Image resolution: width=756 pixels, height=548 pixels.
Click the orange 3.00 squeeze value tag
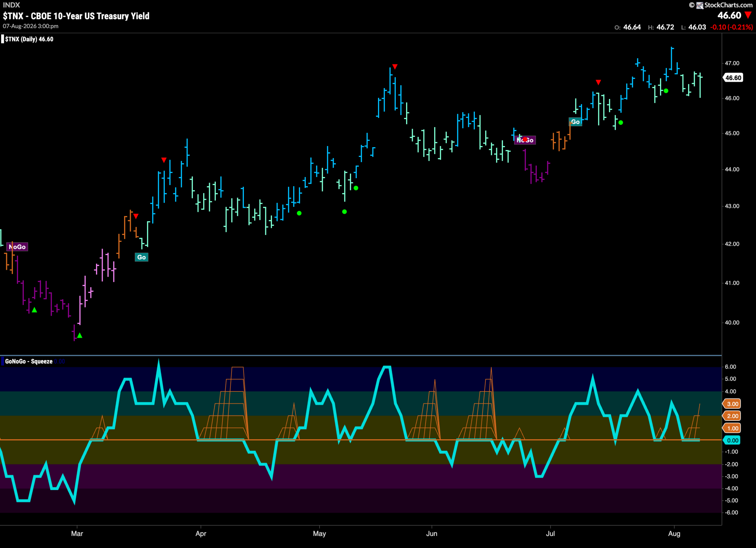tap(732, 404)
